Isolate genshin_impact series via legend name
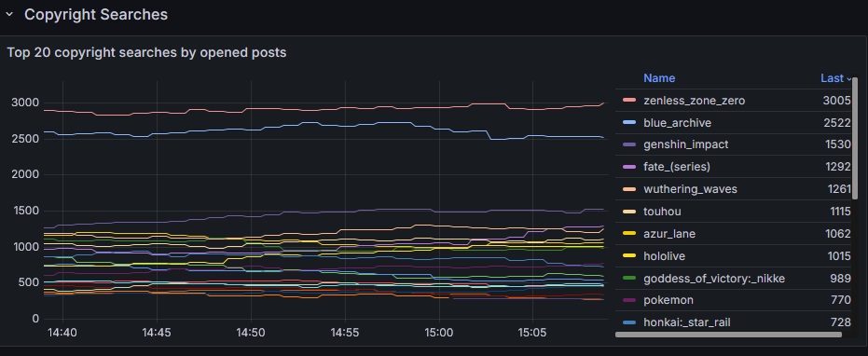The width and height of the screenshot is (868, 356). coord(686,144)
